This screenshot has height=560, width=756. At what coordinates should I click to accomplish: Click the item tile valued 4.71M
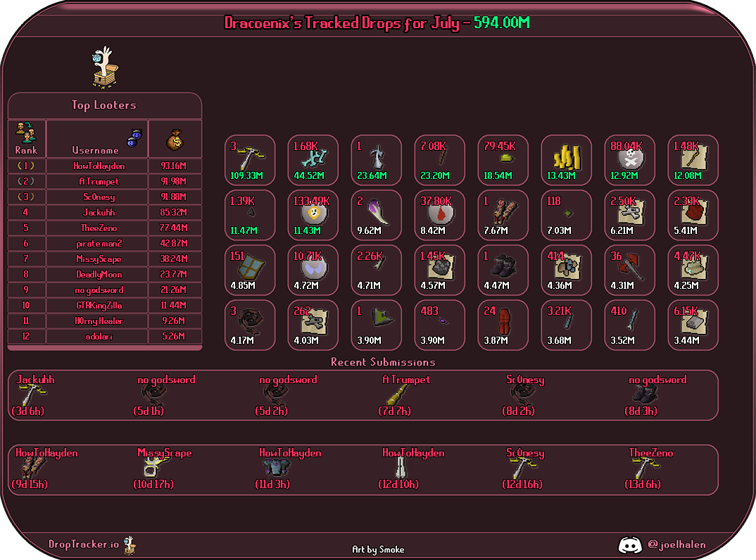coord(376,270)
